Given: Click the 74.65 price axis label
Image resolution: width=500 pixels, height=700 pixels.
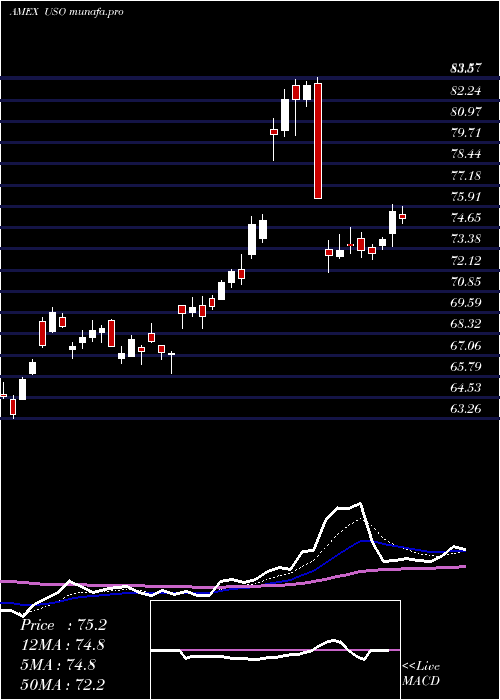Looking at the screenshot, I should tap(466, 218).
